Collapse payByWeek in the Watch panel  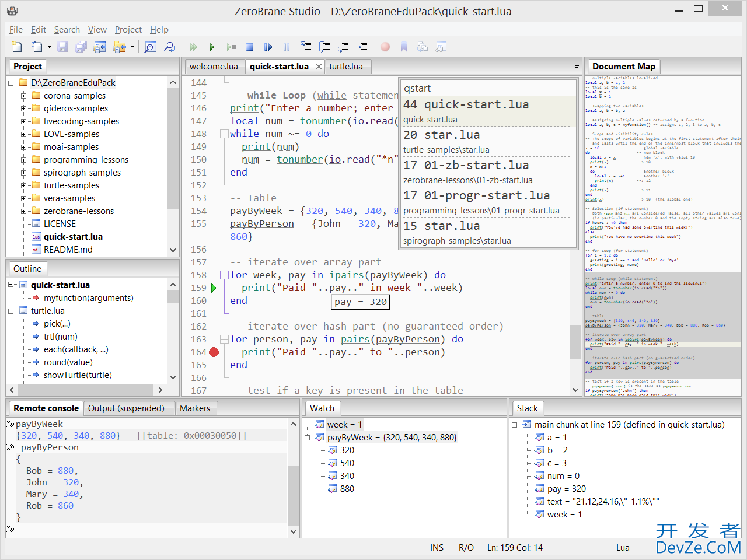(x=308, y=437)
